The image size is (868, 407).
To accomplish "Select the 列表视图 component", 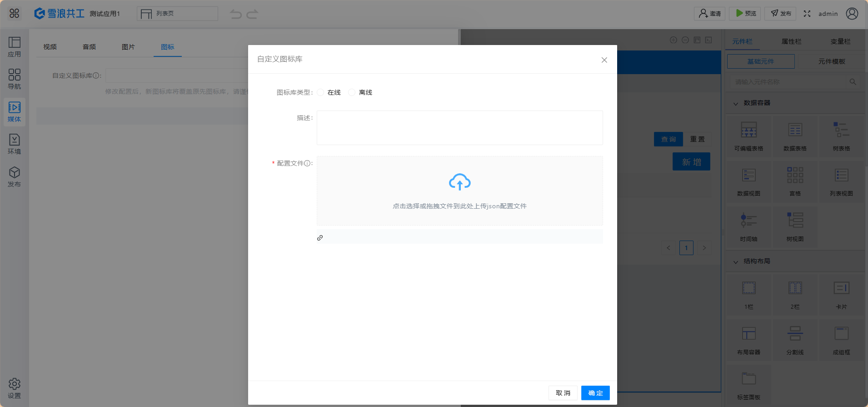I will 842,181.
